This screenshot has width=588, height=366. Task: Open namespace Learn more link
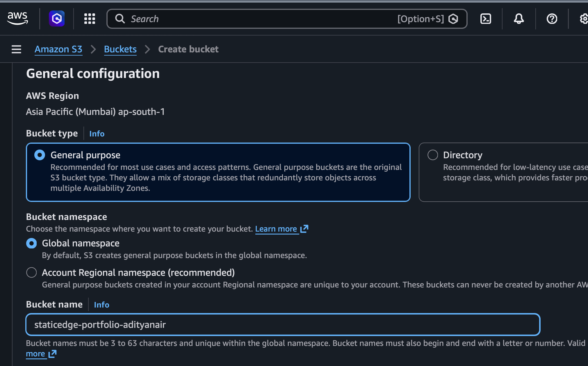pyautogui.click(x=276, y=229)
